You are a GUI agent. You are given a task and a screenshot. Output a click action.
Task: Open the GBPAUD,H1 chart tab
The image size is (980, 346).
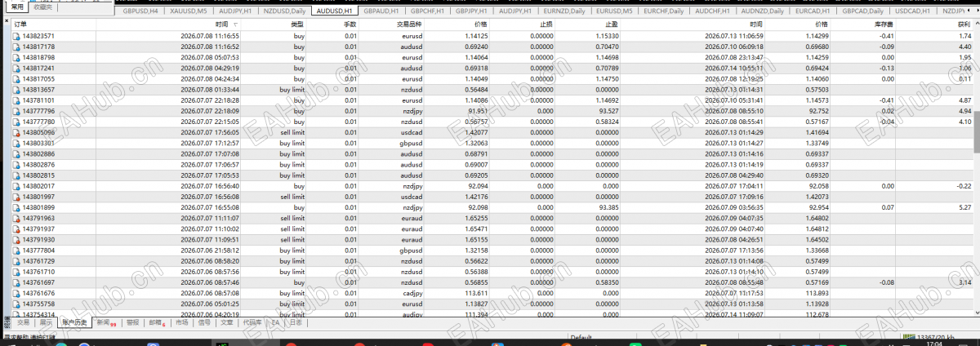[381, 11]
